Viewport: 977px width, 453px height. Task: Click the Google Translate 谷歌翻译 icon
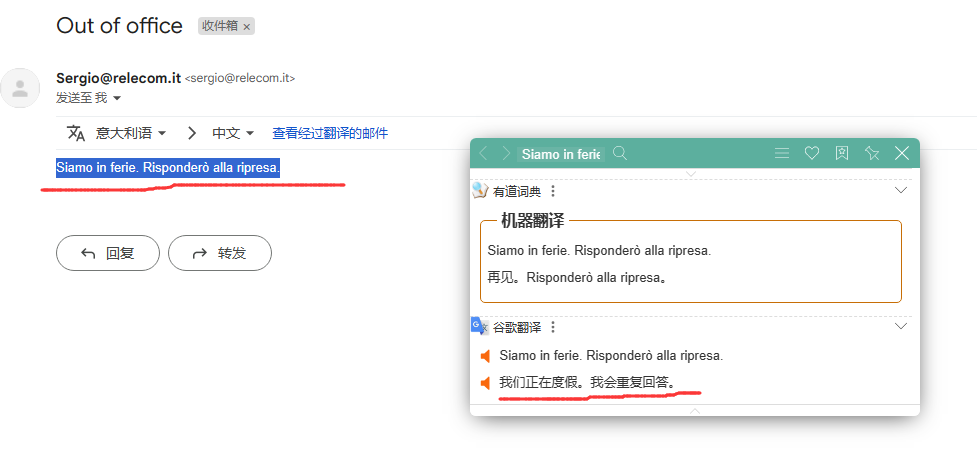pyautogui.click(x=479, y=326)
